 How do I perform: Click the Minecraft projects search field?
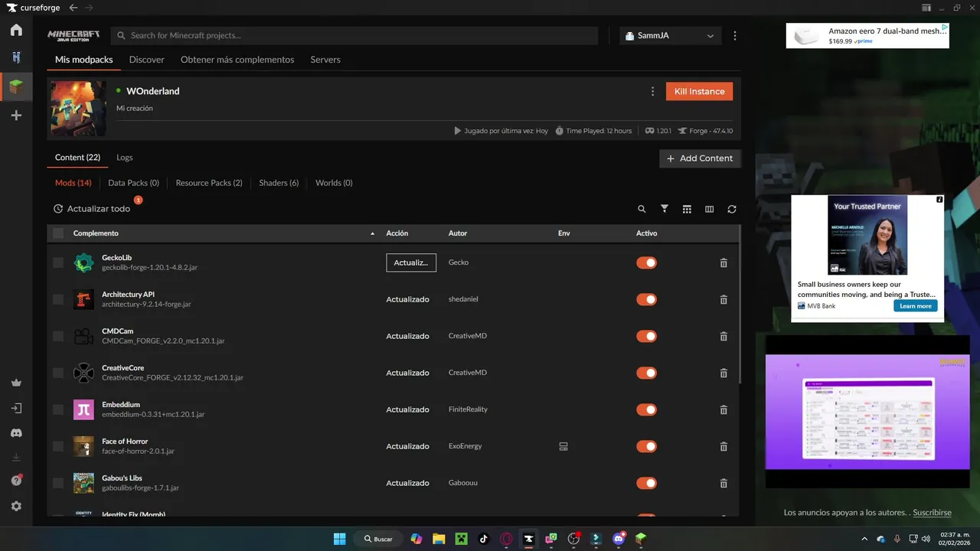point(354,36)
